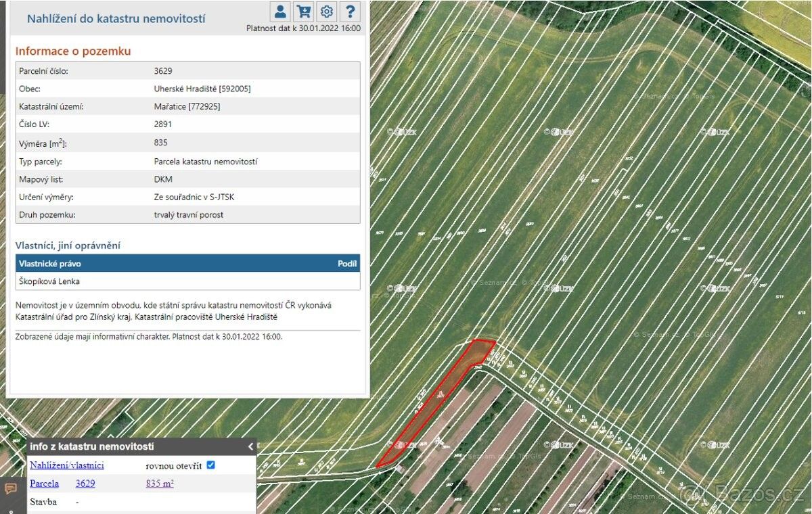This screenshot has height=514, width=812.
Task: Click the 'info z katastru nemovitostí' panel header
Action: pos(92,446)
